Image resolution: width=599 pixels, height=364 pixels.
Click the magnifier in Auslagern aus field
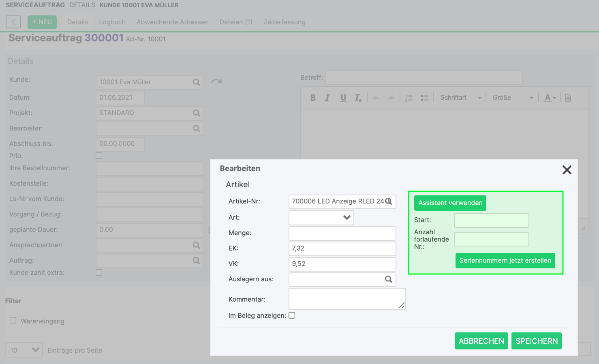click(388, 279)
